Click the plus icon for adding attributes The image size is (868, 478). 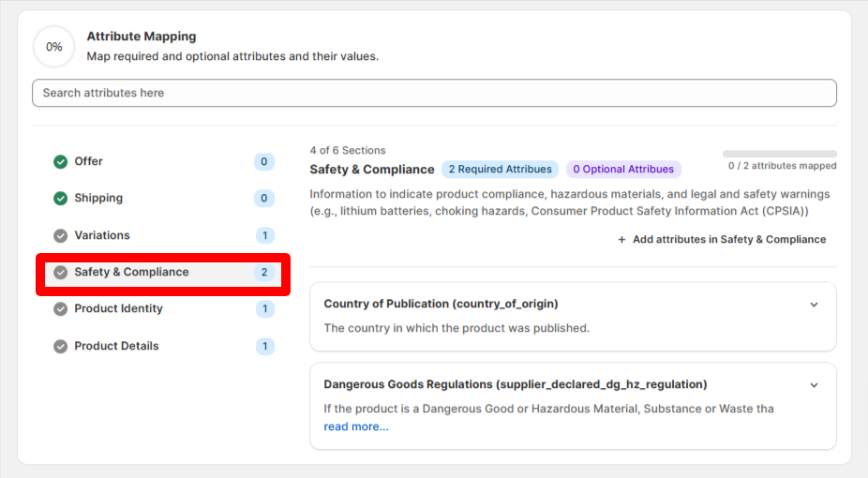[x=621, y=240]
